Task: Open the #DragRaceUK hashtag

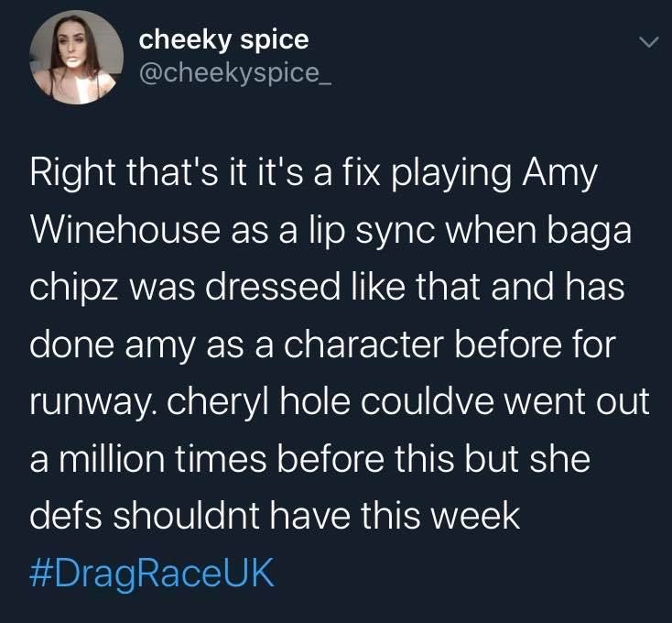Action: pos(152,573)
